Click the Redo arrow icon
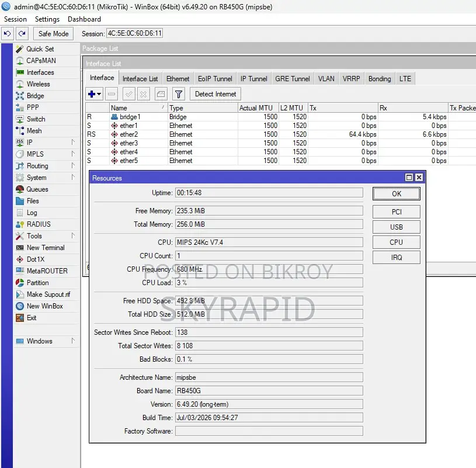This screenshot has width=476, height=468. point(22,33)
